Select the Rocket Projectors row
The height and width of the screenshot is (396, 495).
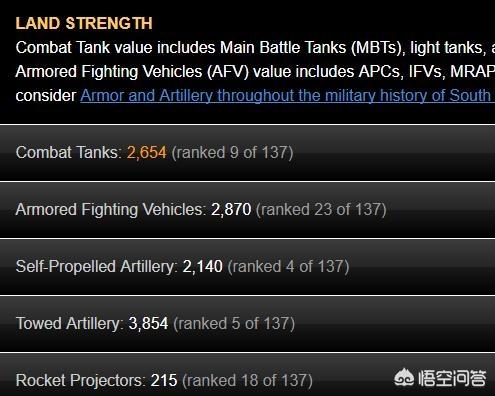point(247,375)
